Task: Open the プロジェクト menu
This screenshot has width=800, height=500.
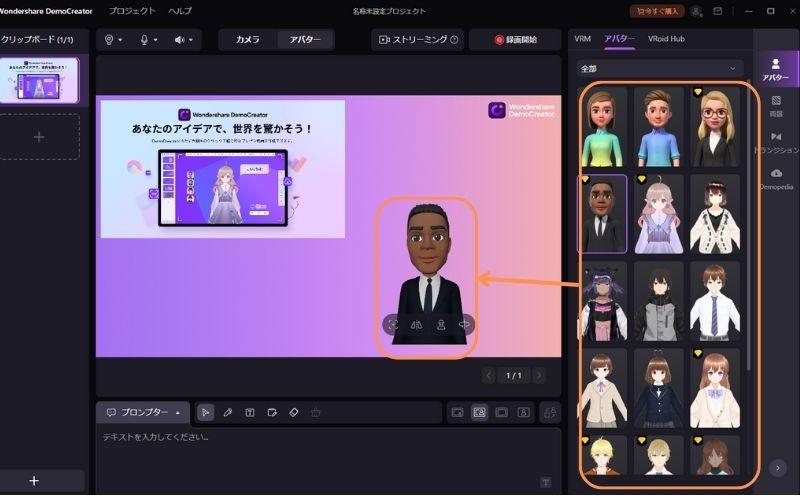Action: click(x=132, y=11)
